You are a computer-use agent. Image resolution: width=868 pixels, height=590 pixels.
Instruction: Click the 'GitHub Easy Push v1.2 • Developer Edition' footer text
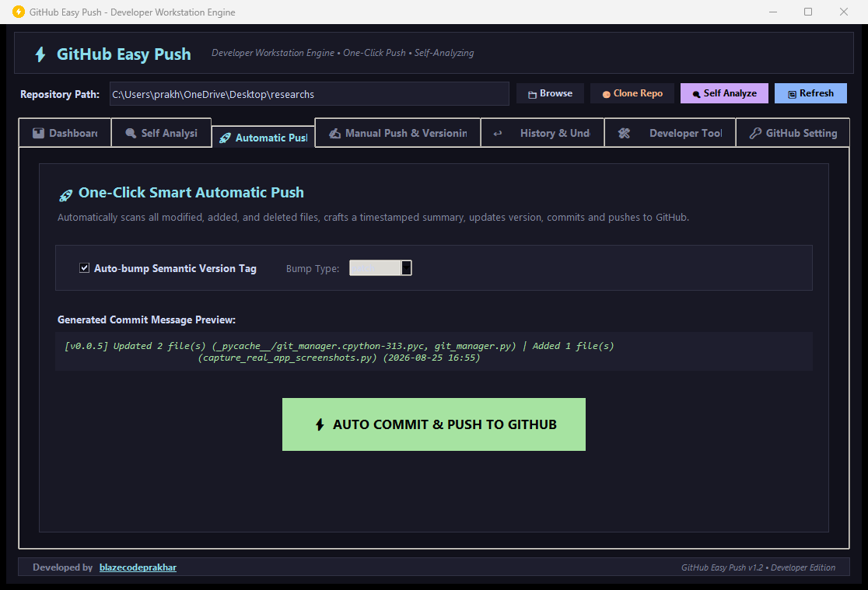click(x=758, y=567)
